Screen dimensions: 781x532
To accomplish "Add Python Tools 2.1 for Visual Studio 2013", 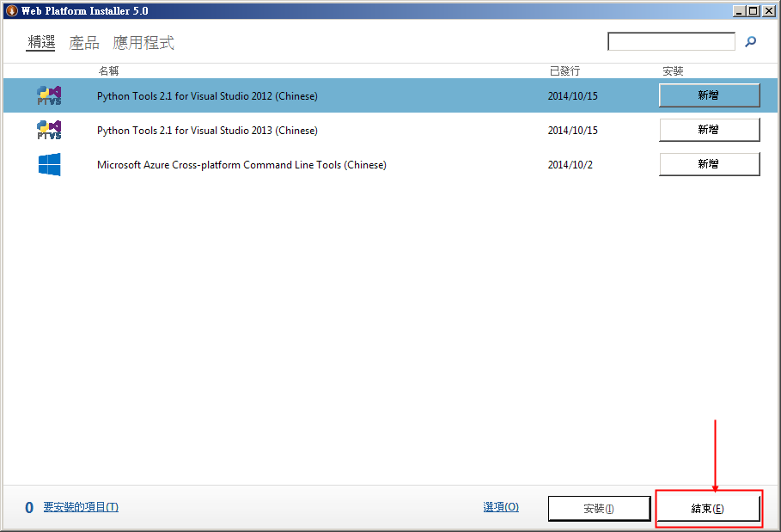I will coord(710,130).
